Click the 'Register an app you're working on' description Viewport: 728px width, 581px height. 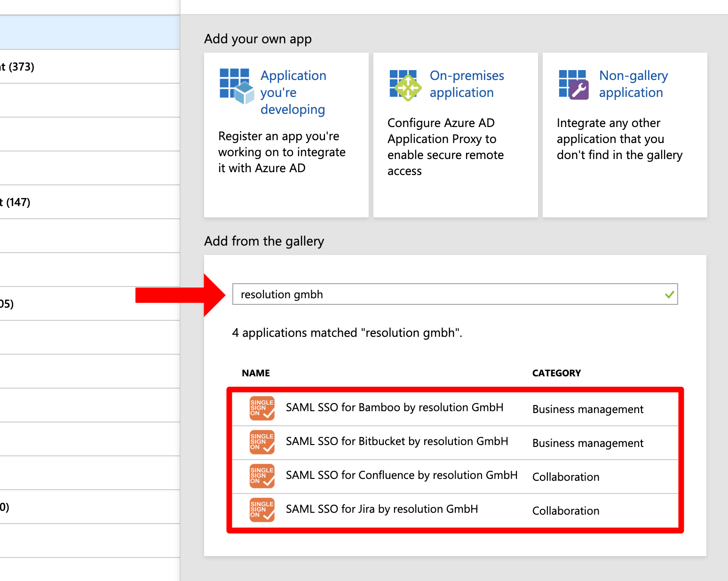click(282, 152)
